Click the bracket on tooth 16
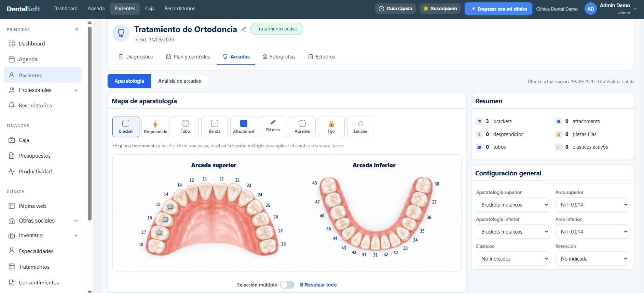Viewport: 644px width, 293px height. click(165, 219)
